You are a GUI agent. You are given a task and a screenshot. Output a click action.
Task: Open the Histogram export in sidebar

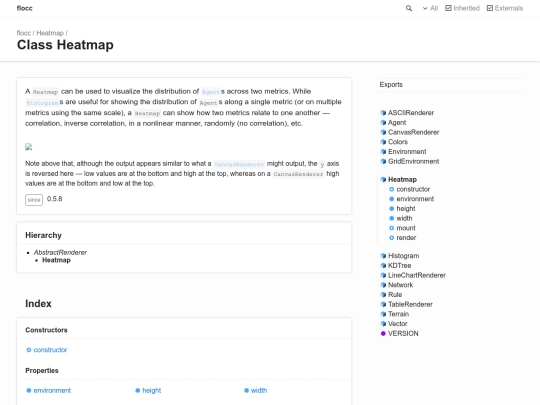point(403,256)
